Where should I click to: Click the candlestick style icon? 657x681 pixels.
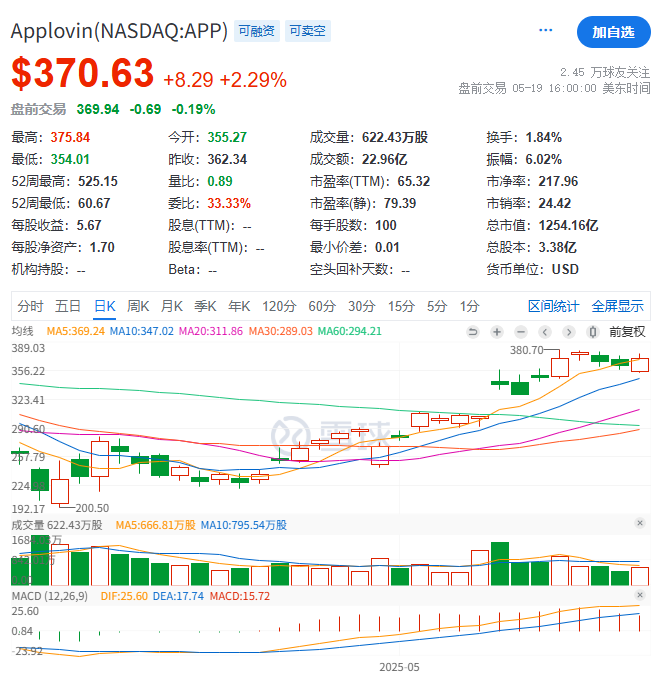click(592, 332)
